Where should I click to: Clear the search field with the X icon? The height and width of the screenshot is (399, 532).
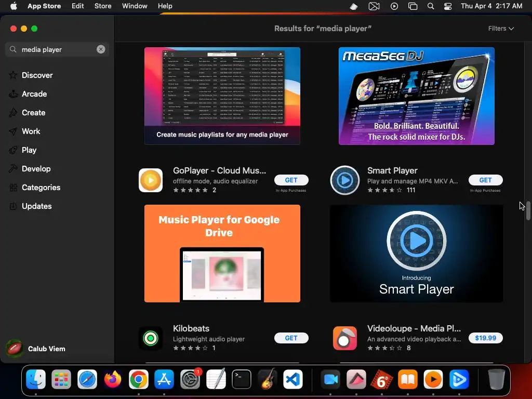click(101, 49)
